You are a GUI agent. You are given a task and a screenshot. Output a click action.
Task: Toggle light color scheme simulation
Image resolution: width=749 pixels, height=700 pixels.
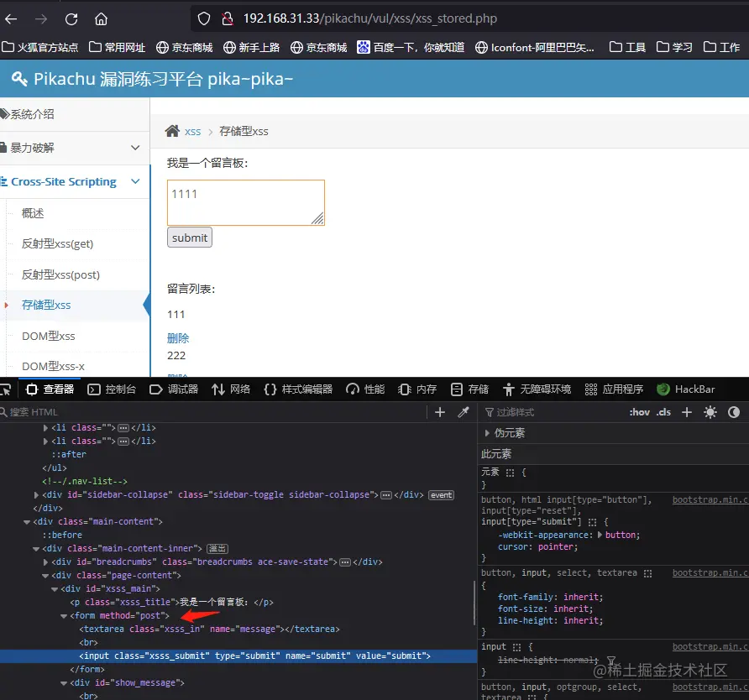[x=710, y=412]
